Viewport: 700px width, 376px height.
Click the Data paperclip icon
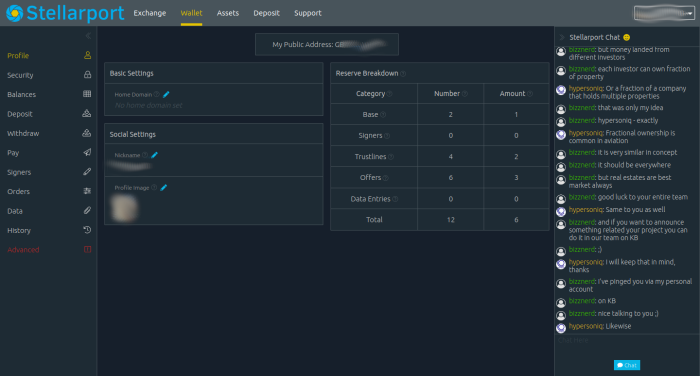click(88, 210)
